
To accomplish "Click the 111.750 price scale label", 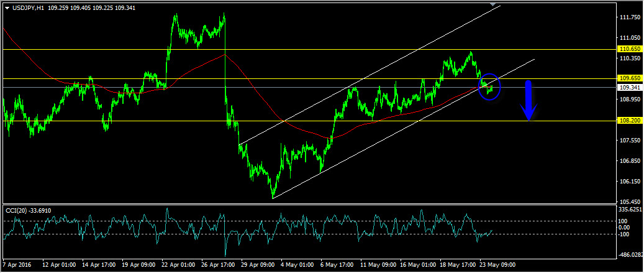I will (x=629, y=17).
